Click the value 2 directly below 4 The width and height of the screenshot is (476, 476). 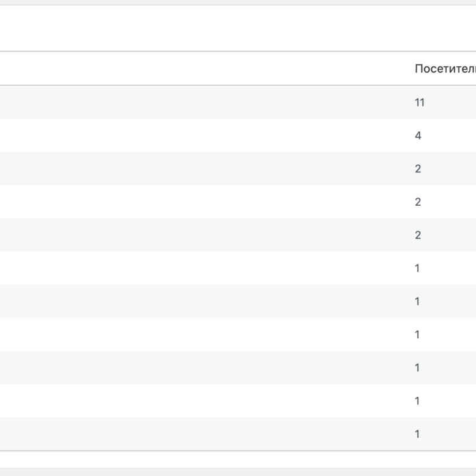pyautogui.click(x=418, y=169)
